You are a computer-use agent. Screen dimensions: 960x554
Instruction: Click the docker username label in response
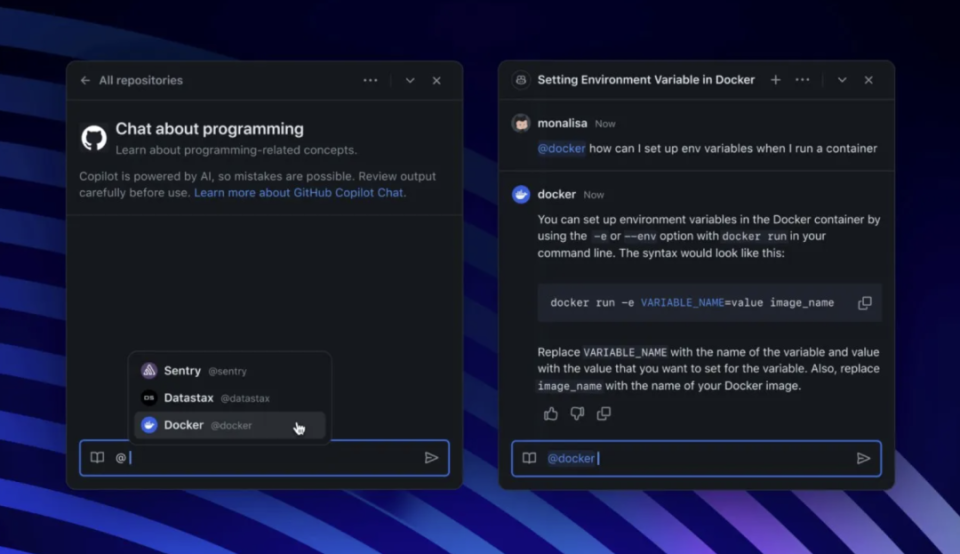(557, 194)
